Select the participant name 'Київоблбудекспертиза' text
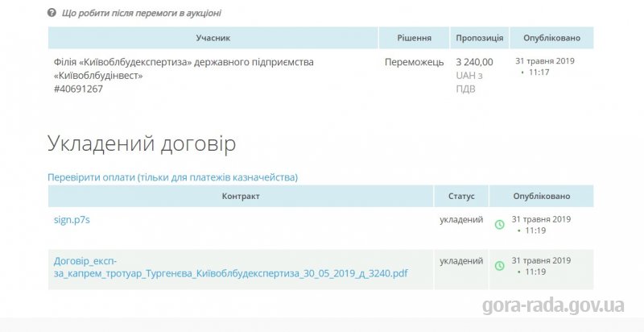Screen dimensions: 644x332 click(x=184, y=69)
